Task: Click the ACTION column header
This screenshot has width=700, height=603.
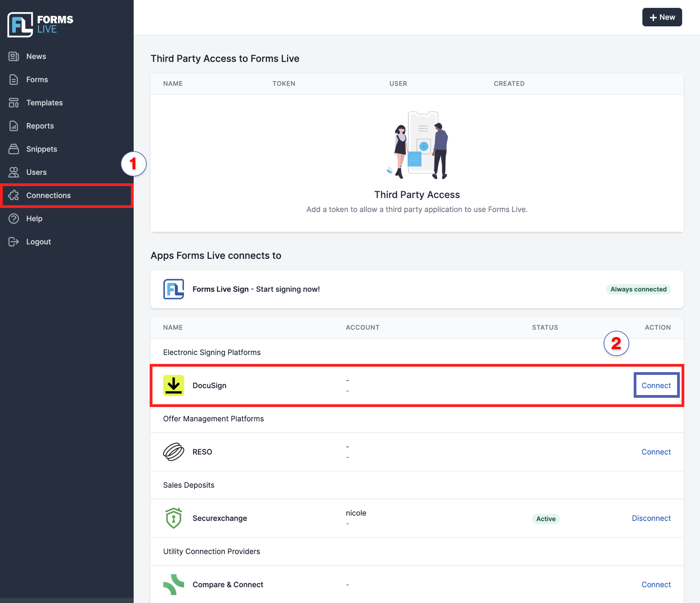Action: pyautogui.click(x=658, y=327)
